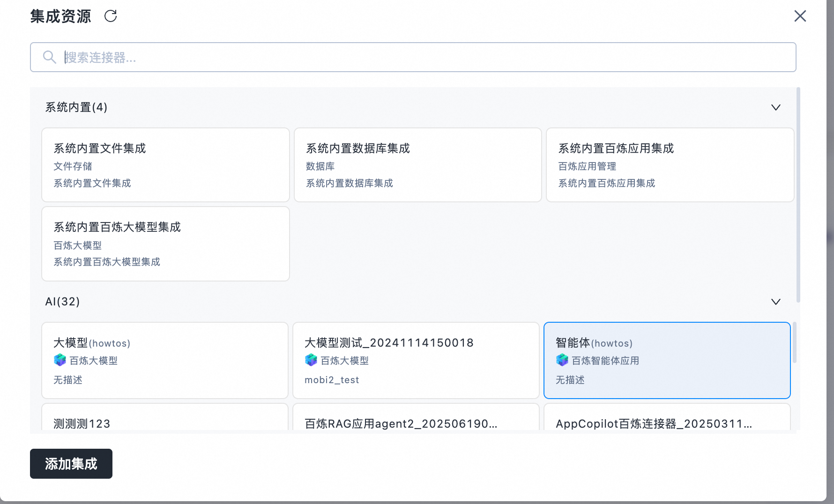Click the 集成资源 dialog title
This screenshot has width=834, height=504.
60,16
